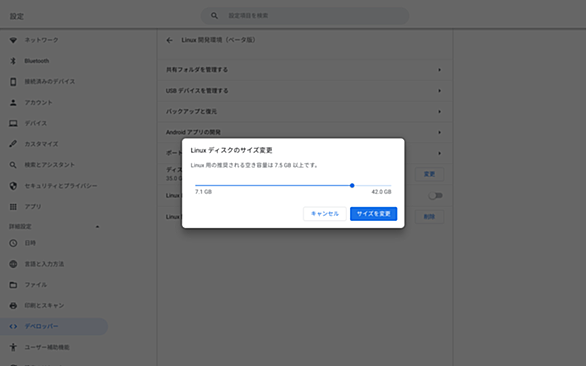Click the laptop device icon
This screenshot has width=586, height=366.
point(13,123)
